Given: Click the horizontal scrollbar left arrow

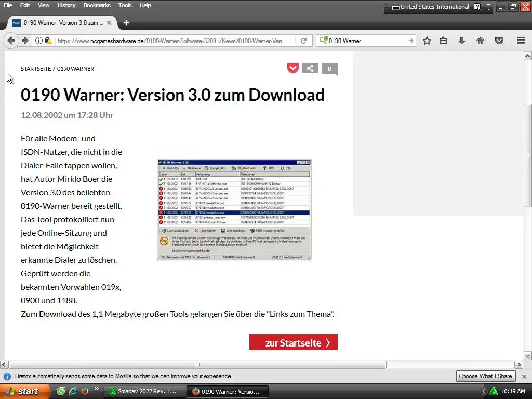Looking at the screenshot, I should tap(4, 365).
